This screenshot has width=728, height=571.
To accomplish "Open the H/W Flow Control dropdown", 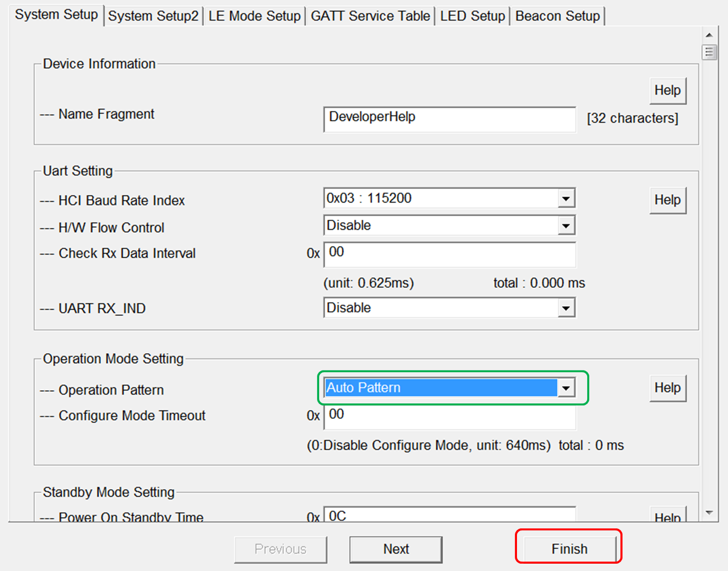I will pos(566,226).
